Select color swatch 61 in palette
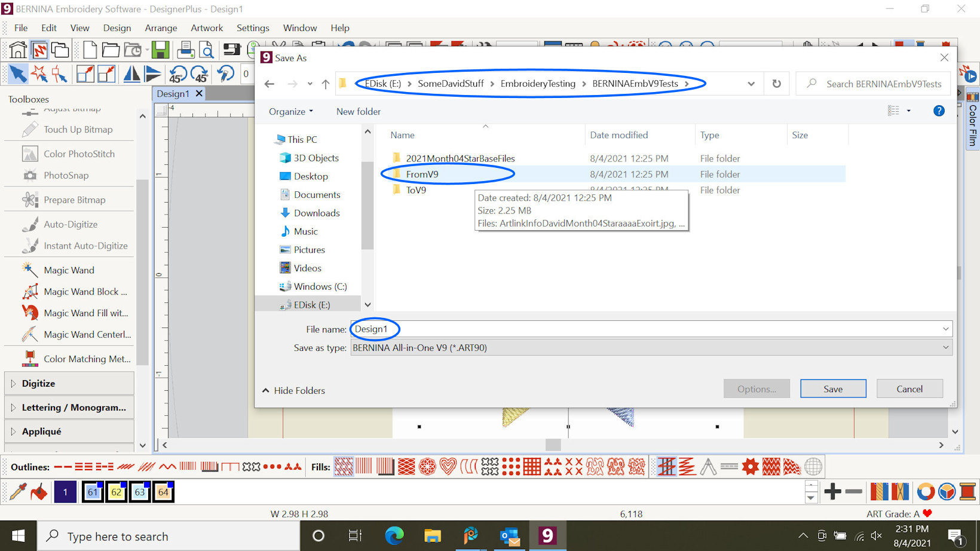Image resolution: width=980 pixels, height=551 pixels. point(93,492)
